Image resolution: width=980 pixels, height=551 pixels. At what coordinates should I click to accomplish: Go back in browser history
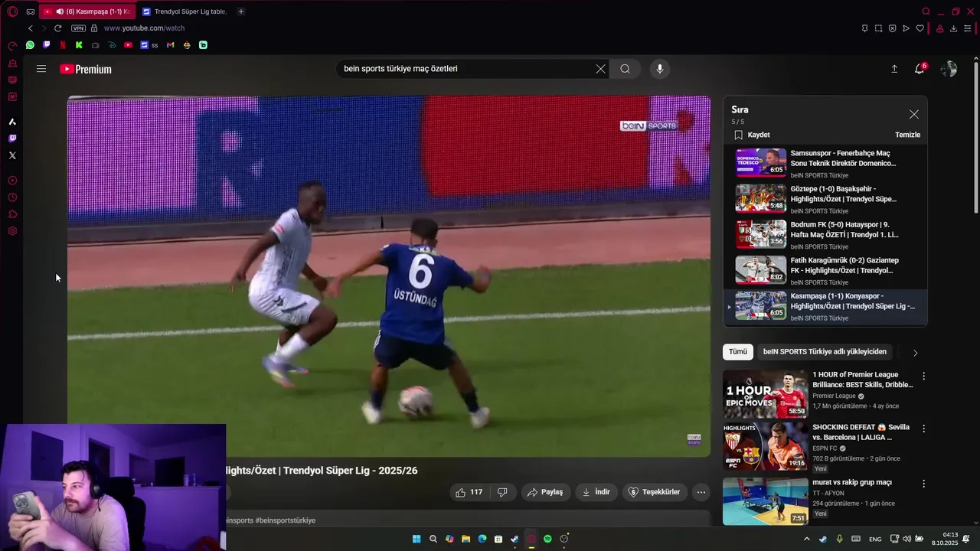tap(31, 28)
